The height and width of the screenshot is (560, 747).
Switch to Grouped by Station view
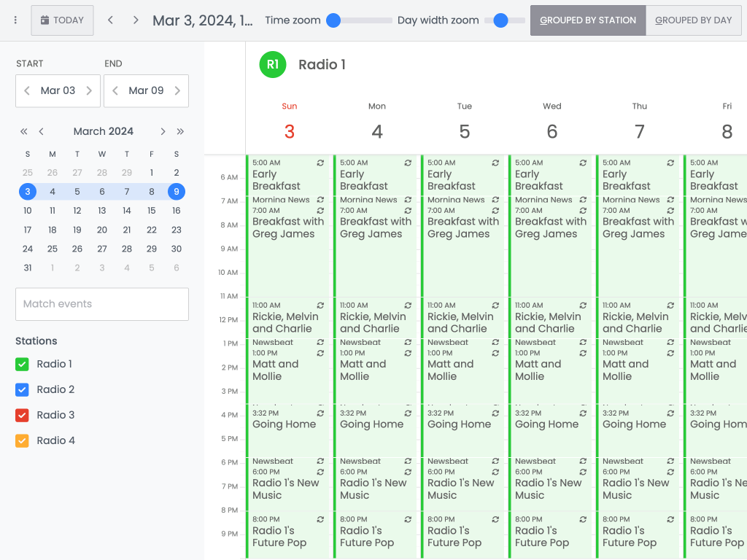(588, 20)
